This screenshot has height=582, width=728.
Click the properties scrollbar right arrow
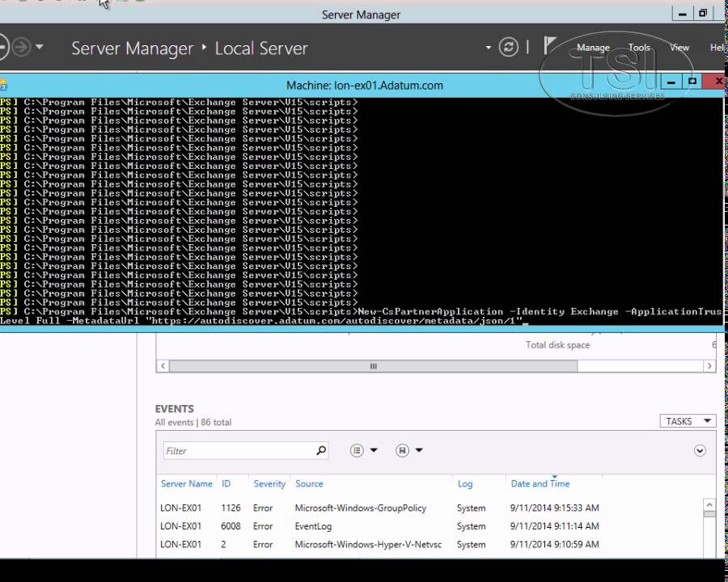coord(709,365)
